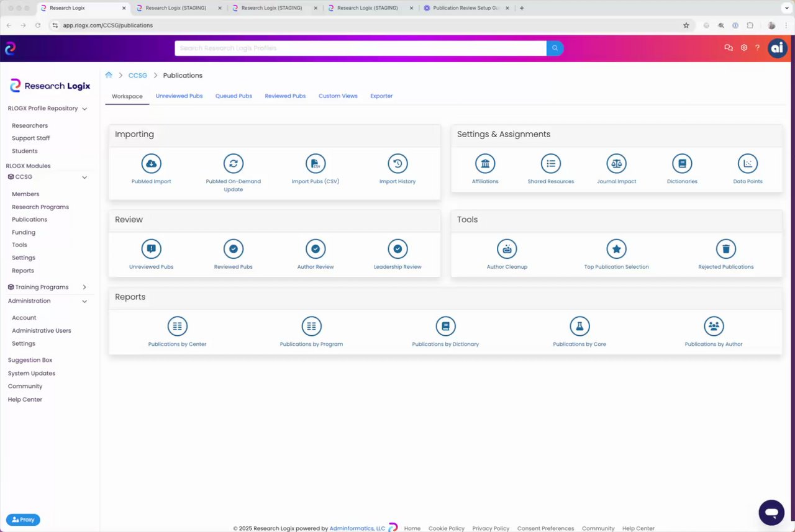The image size is (795, 532).
Task: Click the magnifier search button
Action: [x=555, y=48]
